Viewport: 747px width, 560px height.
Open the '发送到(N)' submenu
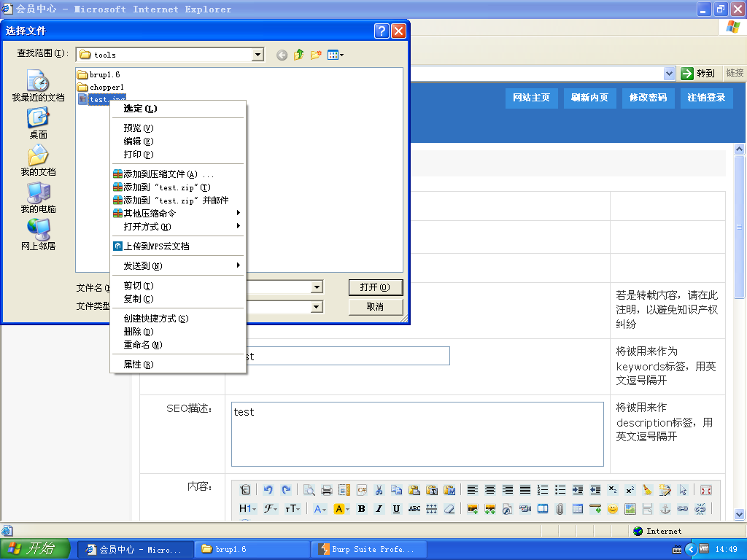178,265
